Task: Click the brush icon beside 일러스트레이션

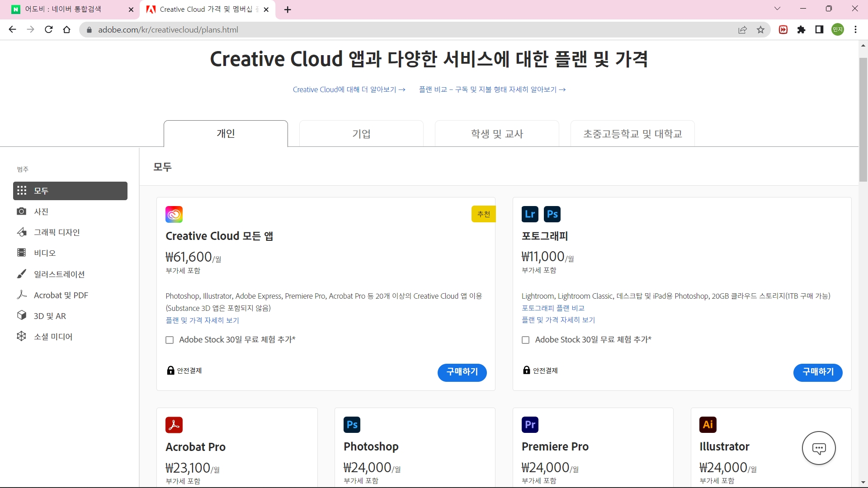Action: (21, 274)
